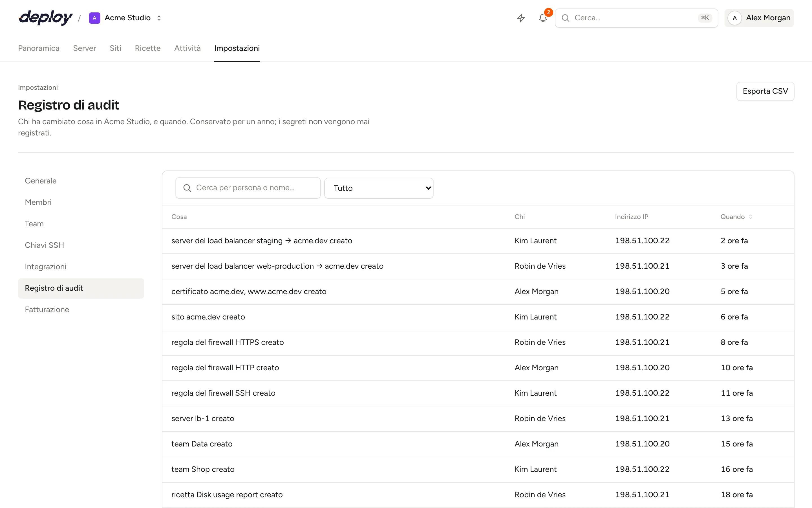Select the Attività tab
Image resolution: width=812 pixels, height=508 pixels.
coord(187,48)
